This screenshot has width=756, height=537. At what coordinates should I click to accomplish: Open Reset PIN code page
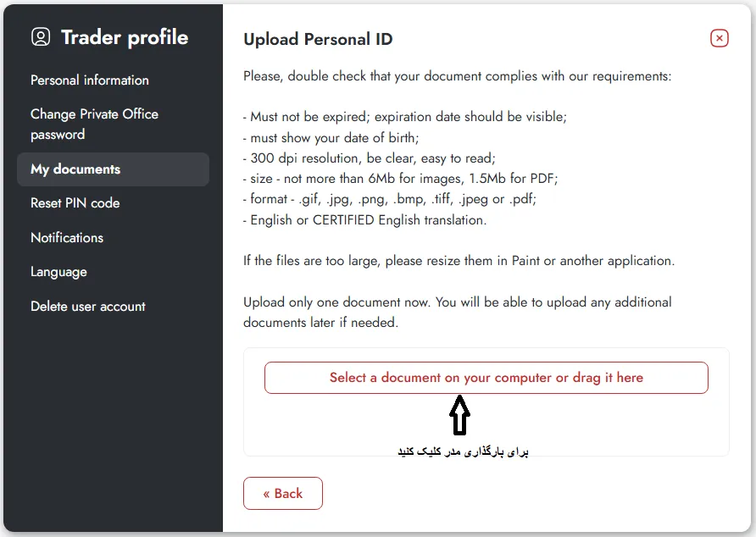(x=75, y=203)
